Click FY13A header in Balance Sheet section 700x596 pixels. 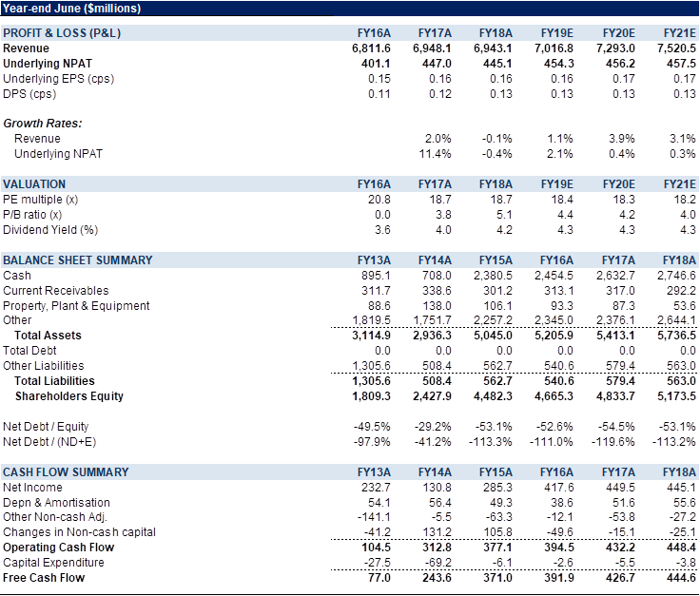[374, 260]
